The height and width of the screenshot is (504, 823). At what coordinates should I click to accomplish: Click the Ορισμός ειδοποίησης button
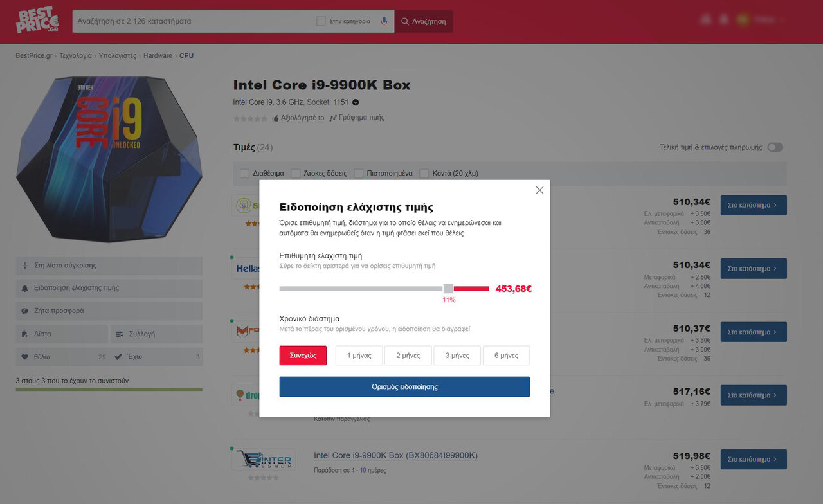tap(404, 387)
